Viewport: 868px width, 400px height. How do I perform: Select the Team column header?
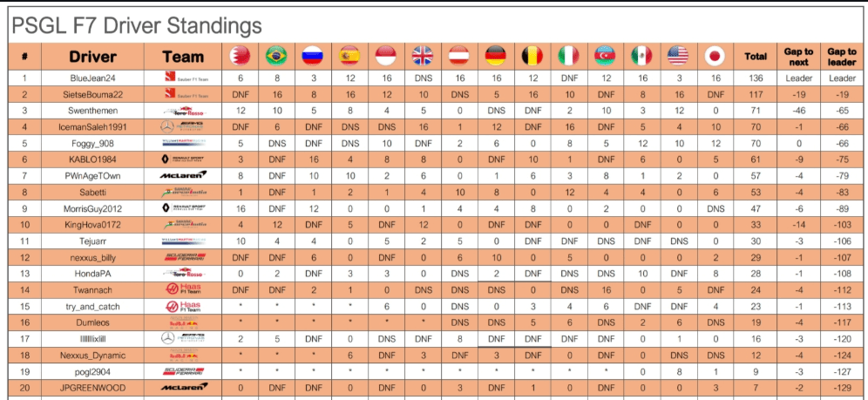(x=183, y=57)
